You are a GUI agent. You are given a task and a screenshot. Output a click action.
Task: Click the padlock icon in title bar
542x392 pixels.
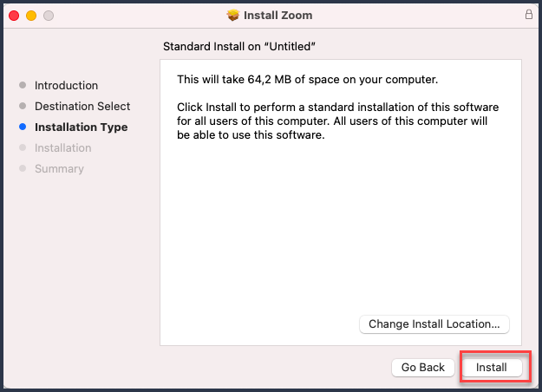[528, 15]
